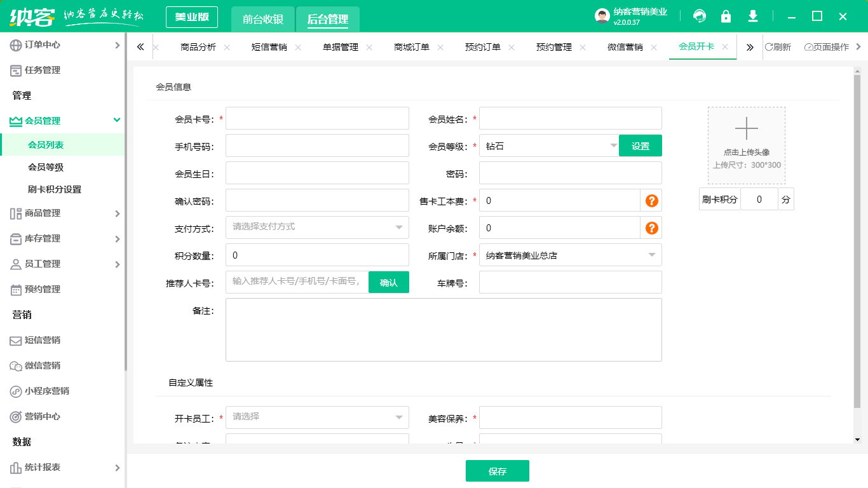Click the 会员卡号 input field
The width and height of the screenshot is (868, 488).
[317, 118]
